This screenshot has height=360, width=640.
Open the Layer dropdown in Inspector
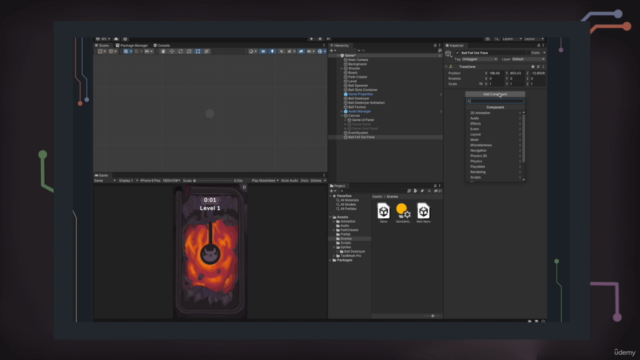pos(529,59)
